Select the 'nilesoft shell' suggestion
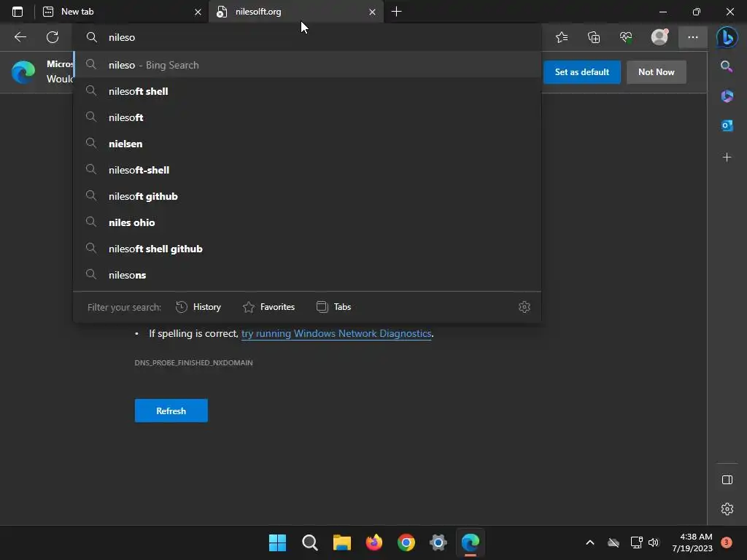Viewport: 747px width, 560px height. coord(307,91)
